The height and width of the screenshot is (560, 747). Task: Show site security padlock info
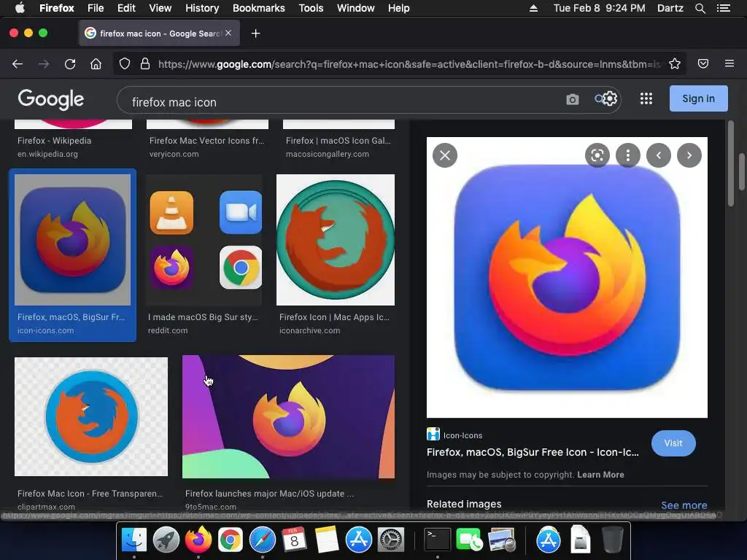pyautogui.click(x=145, y=64)
